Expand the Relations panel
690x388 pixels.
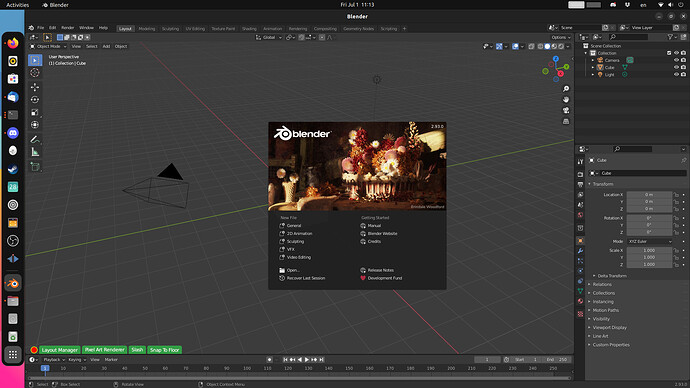click(x=601, y=285)
